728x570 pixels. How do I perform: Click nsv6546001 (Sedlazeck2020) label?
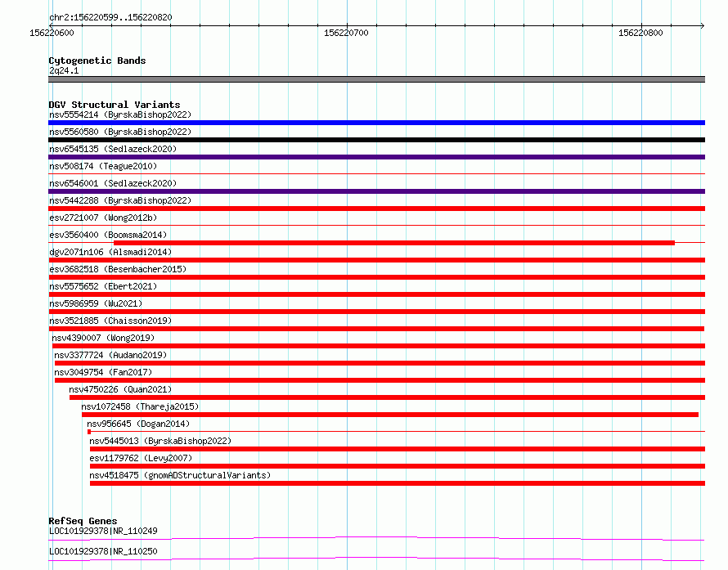click(x=113, y=183)
